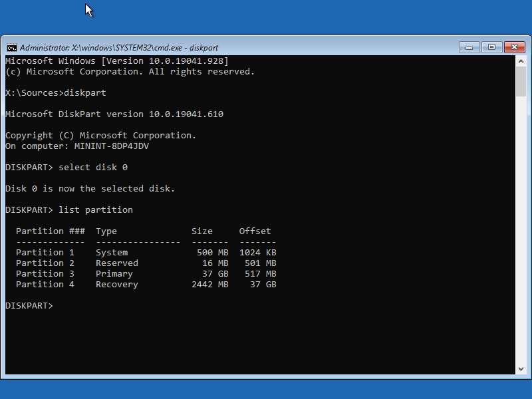Click the '2442 MB' size value
This screenshot has width=532, height=399.
coord(210,285)
